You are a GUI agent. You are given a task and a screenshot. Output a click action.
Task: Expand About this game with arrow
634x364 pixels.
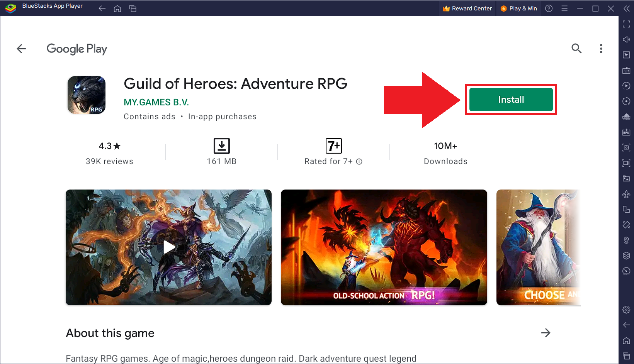[546, 333]
